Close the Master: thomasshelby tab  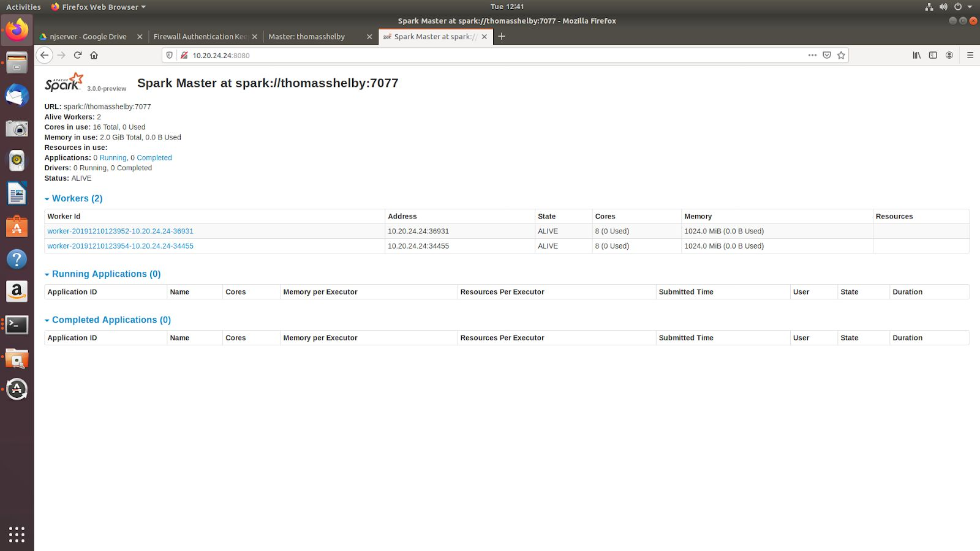[x=369, y=37]
